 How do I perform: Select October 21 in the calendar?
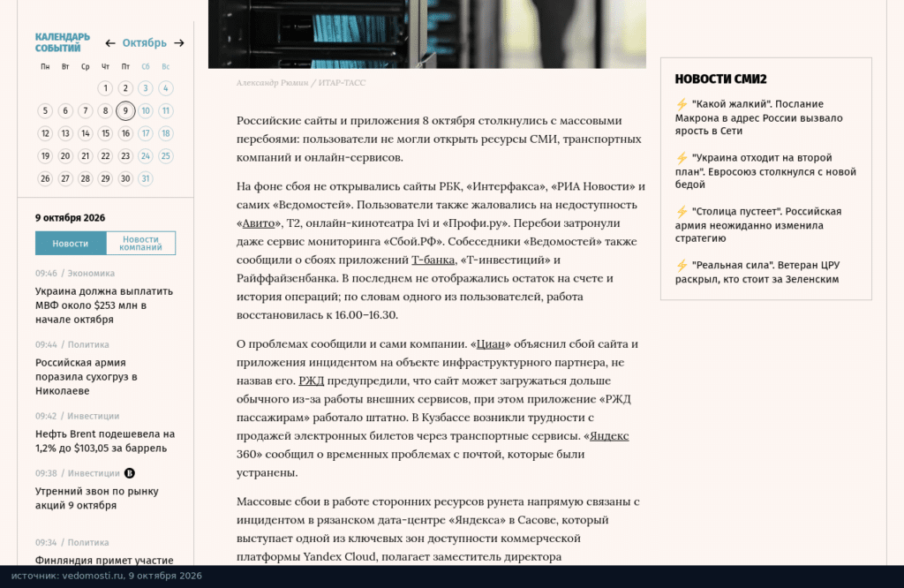(86, 156)
